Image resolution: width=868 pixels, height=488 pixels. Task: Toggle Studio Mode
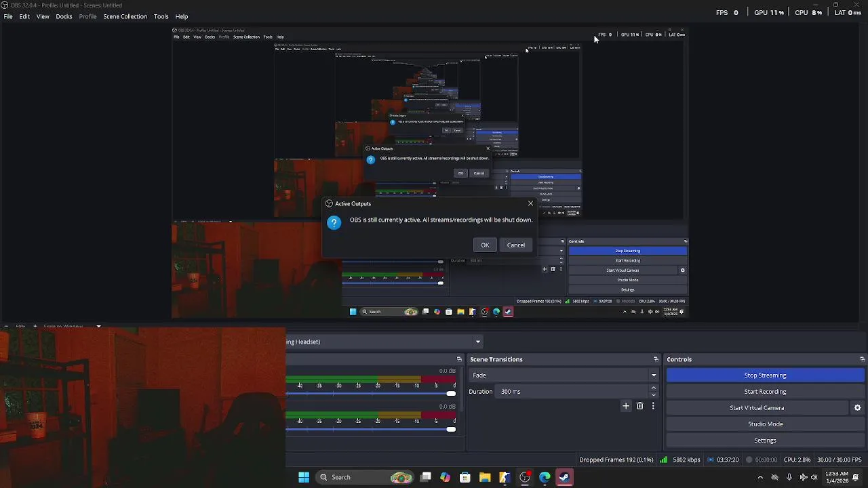pos(765,424)
